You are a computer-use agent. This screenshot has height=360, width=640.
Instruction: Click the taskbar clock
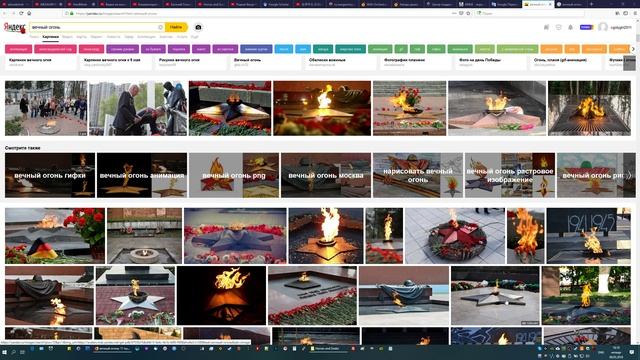click(616, 351)
